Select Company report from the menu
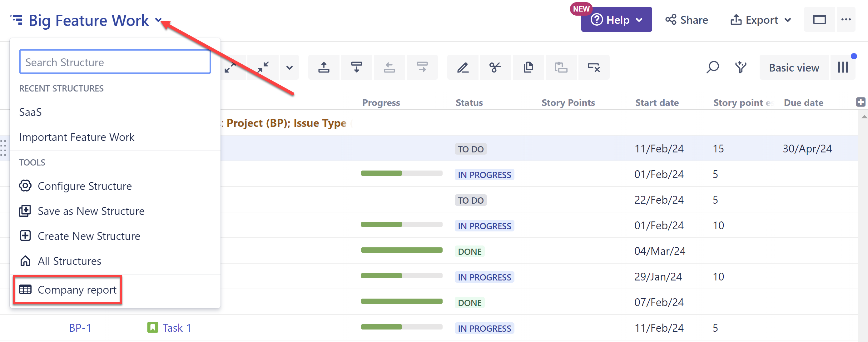The image size is (868, 342). click(x=77, y=290)
